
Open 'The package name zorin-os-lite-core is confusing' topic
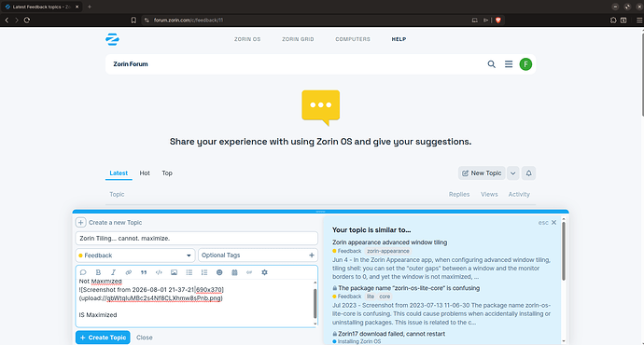point(409,288)
